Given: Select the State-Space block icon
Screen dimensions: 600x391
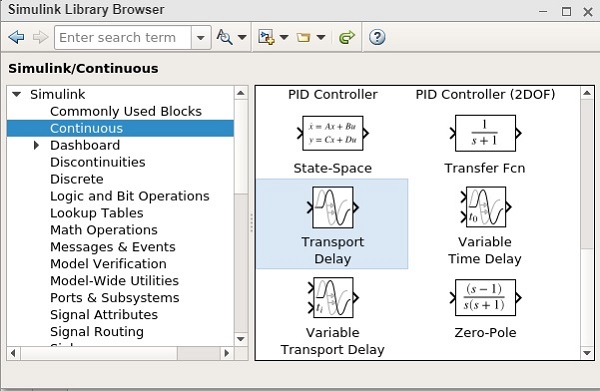Looking at the screenshot, I should (x=333, y=134).
